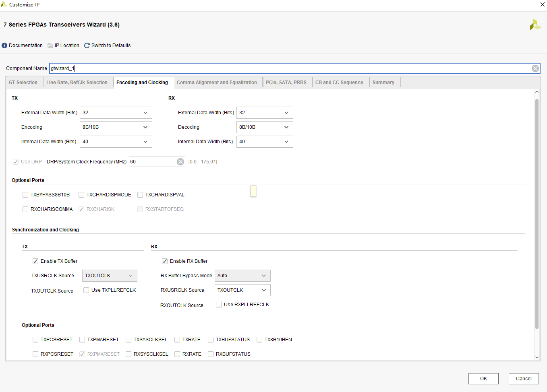Click the vertical scrollbar thumb
Viewport: 547px width, 392px height.
point(537,214)
